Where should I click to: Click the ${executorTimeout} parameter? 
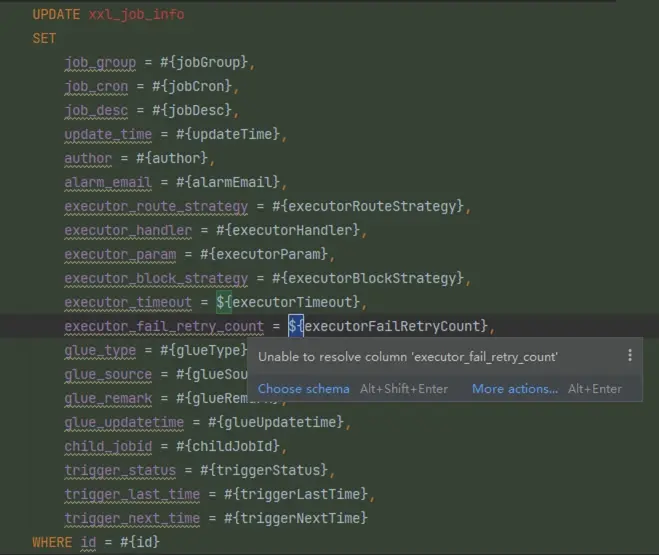pyautogui.click(x=288, y=302)
